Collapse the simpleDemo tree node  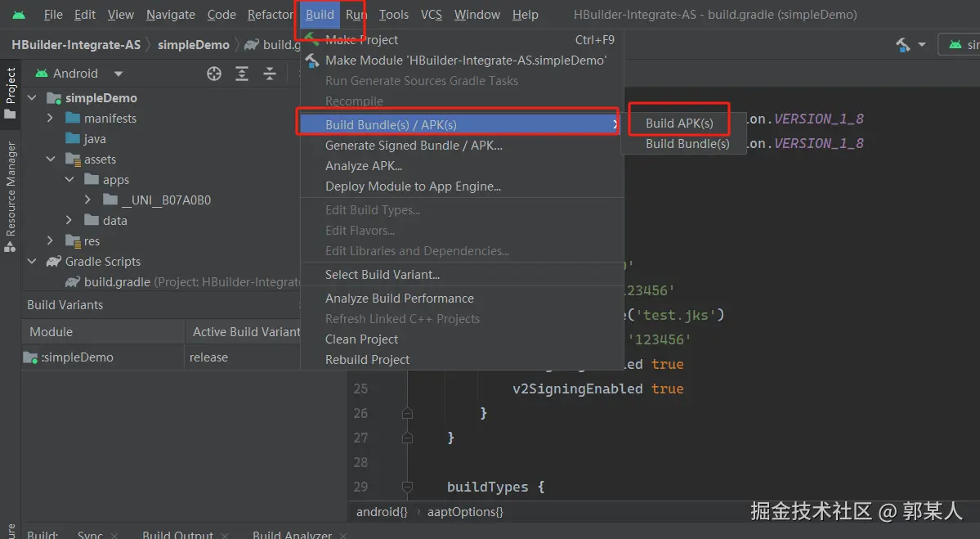(33, 98)
